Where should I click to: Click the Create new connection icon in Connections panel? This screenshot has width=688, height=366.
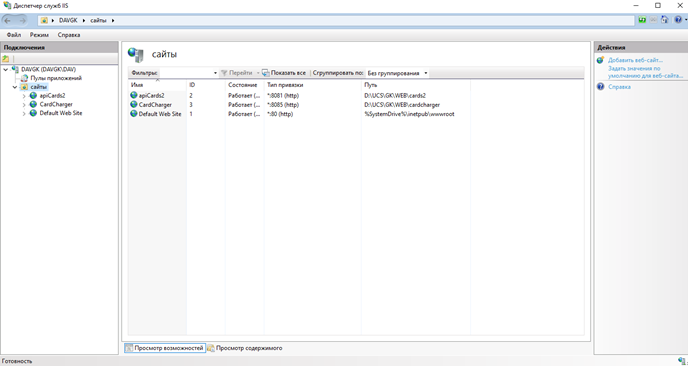6,58
